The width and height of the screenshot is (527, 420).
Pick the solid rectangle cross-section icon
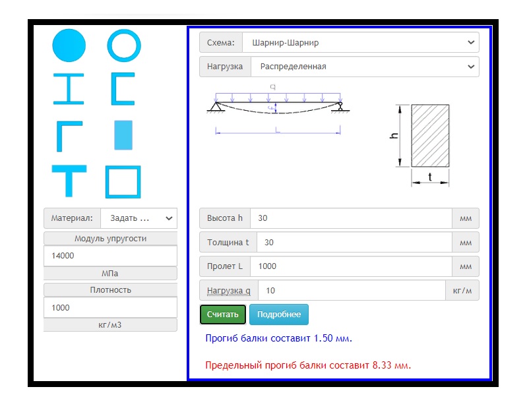pos(123,135)
